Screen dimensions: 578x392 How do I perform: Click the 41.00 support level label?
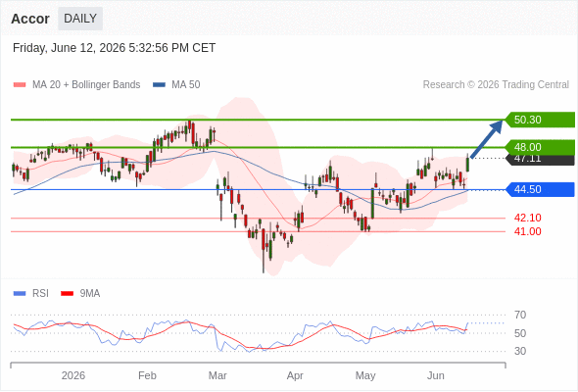[527, 231]
